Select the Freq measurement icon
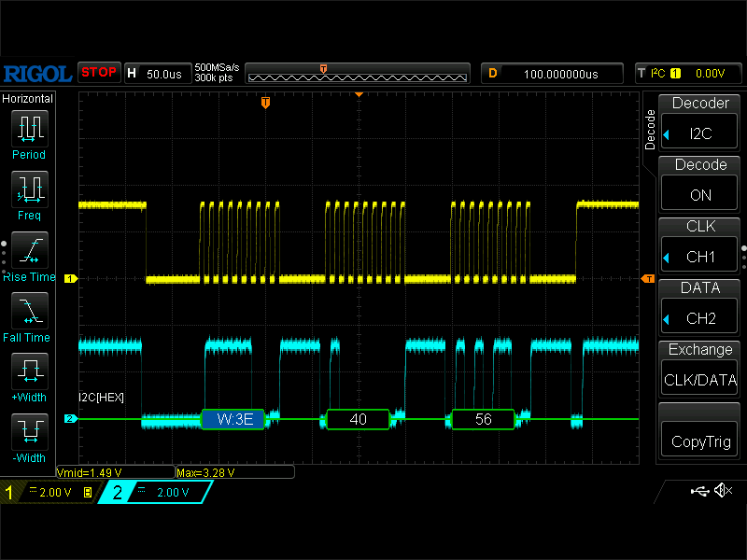 pos(29,189)
